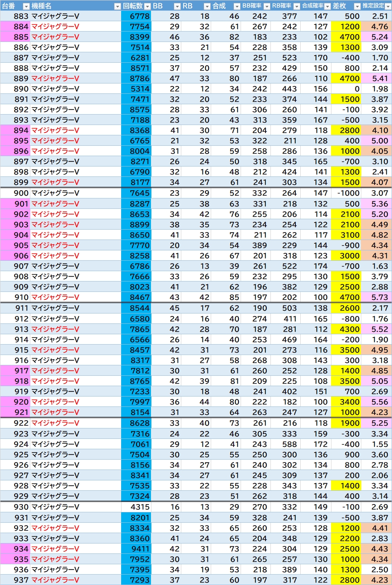Click difference 1900 in row 922
Image resolution: width=392 pixels, height=585 pixels.
point(346,423)
